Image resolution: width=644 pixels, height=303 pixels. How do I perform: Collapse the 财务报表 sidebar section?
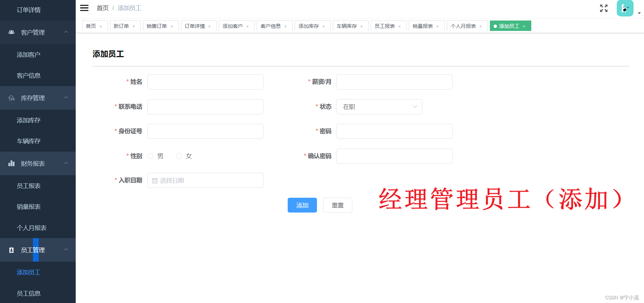click(x=66, y=163)
